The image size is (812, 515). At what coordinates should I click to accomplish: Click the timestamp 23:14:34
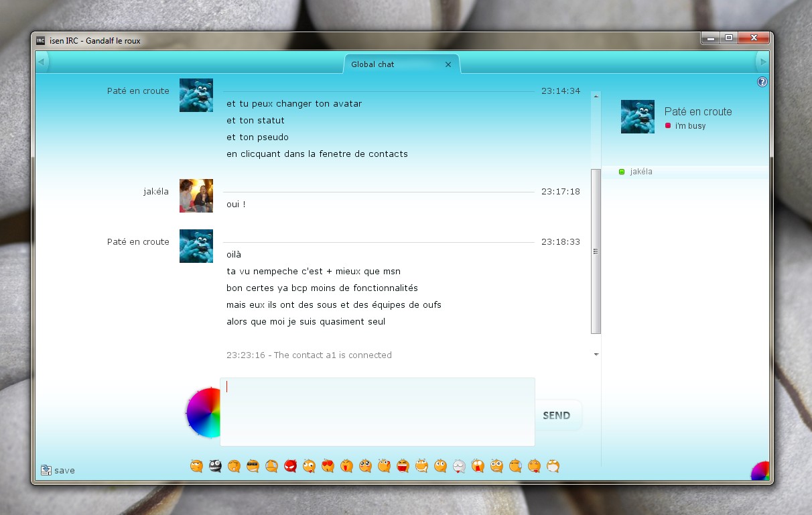pos(561,91)
